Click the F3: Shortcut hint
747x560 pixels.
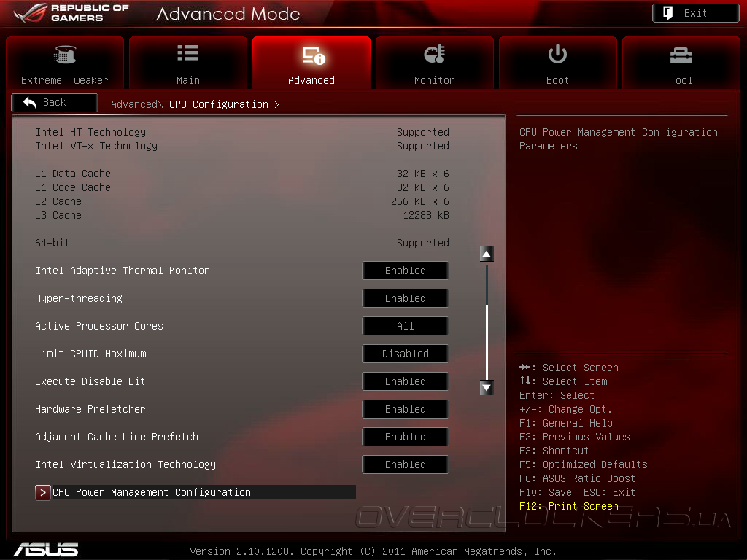pos(554,451)
